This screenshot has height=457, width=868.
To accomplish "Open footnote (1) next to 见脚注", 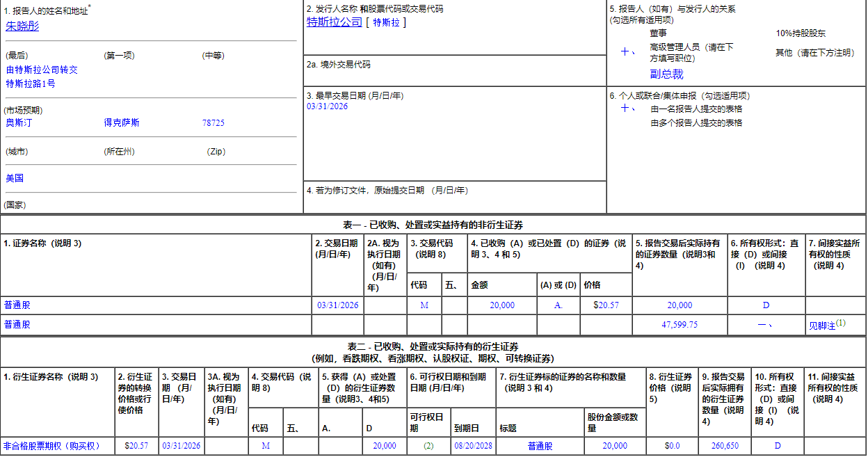I will tap(840, 323).
